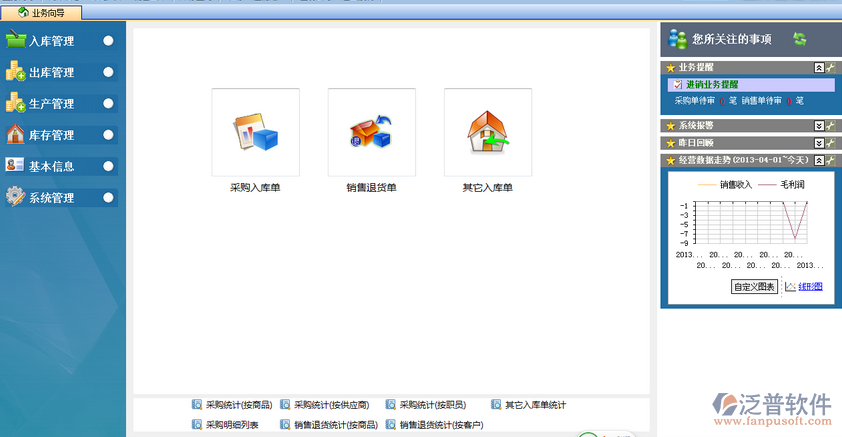This screenshot has width=842, height=437.
Task: Click the 入库管理 basket icon
Action: [16, 39]
